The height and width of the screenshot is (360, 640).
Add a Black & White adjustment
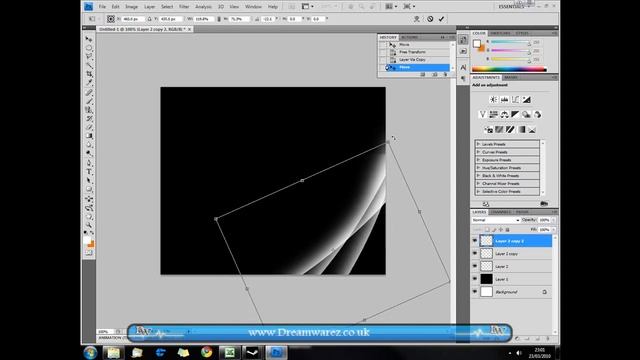tap(515, 115)
